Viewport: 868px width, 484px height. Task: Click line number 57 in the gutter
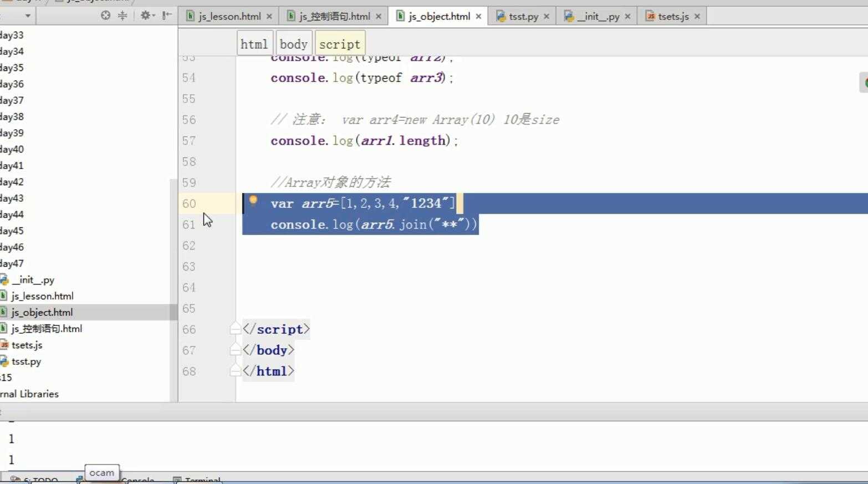(x=189, y=141)
